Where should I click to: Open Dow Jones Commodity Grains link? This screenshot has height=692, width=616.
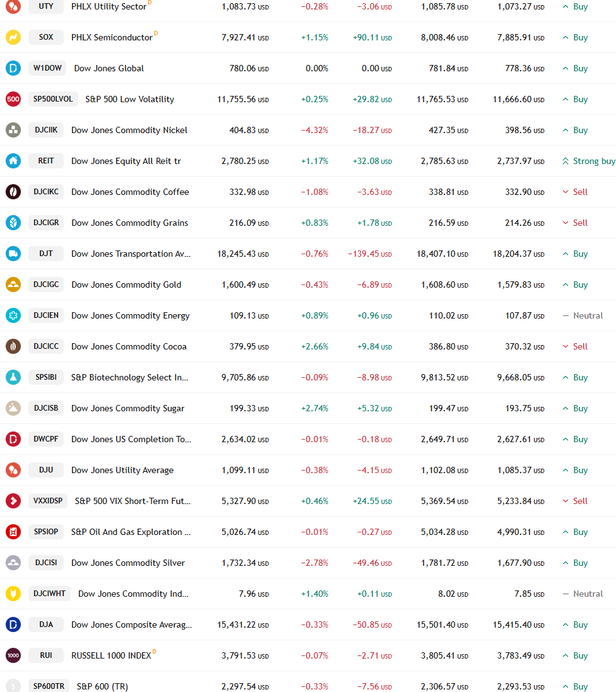(x=129, y=223)
